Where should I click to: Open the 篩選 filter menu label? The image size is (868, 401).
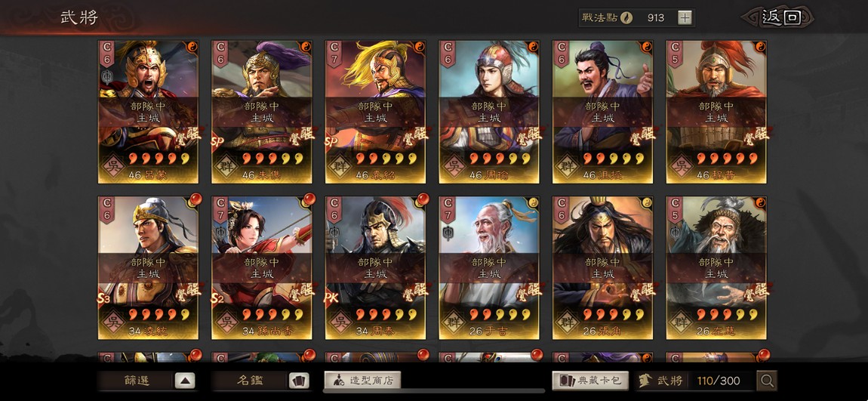pyautogui.click(x=136, y=381)
